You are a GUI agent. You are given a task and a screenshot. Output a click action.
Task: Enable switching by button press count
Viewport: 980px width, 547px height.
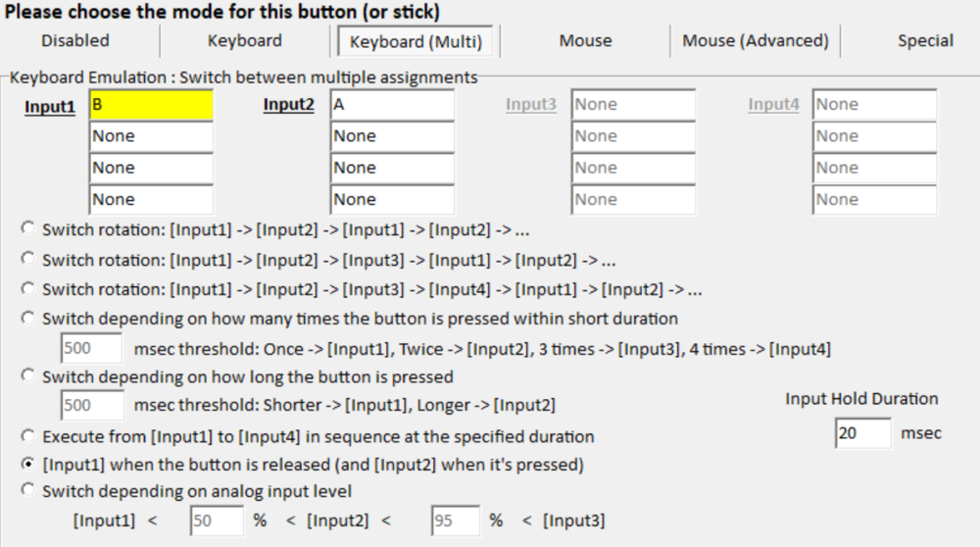[x=28, y=319]
